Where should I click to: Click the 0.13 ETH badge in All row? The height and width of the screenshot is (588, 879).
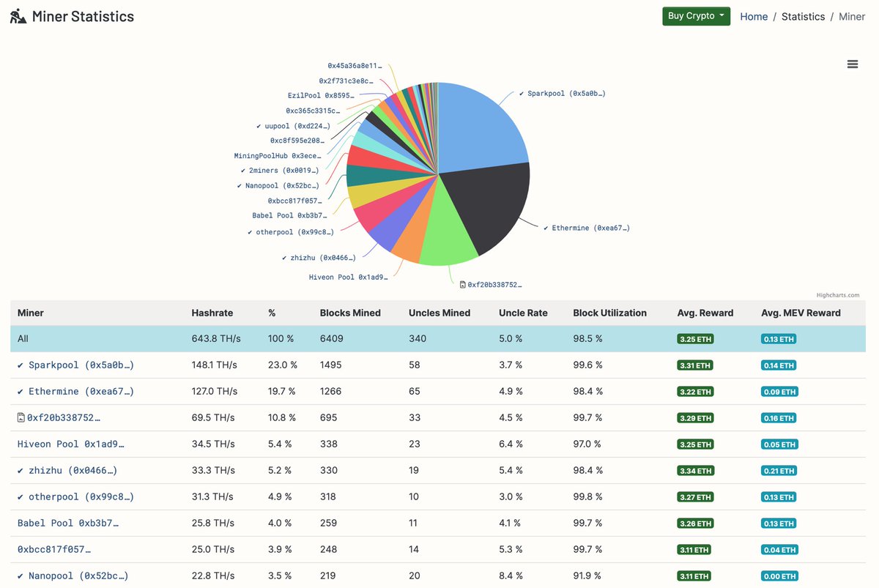[x=779, y=339]
